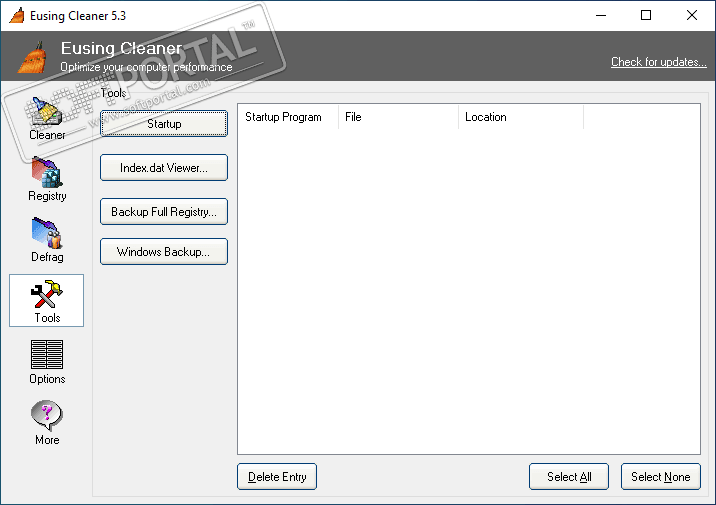This screenshot has height=505, width=716.
Task: Click Select None button
Action: tap(661, 477)
